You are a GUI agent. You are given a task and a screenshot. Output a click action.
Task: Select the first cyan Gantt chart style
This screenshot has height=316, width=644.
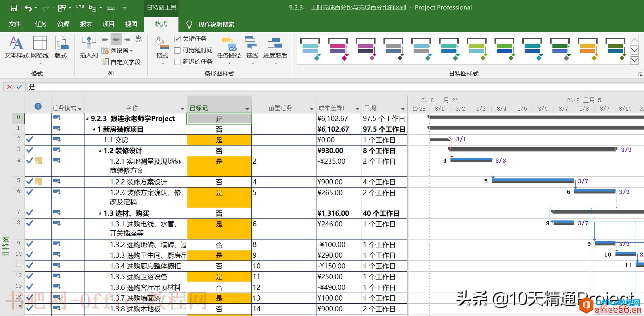click(310, 49)
